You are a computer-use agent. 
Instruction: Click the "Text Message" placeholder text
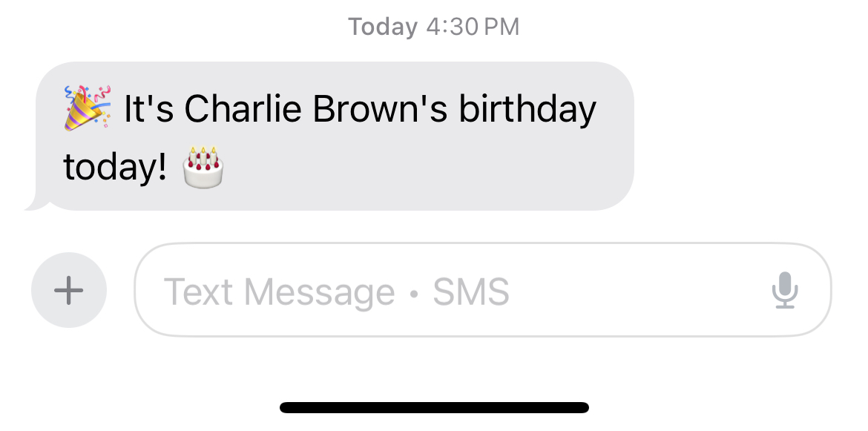click(x=279, y=292)
